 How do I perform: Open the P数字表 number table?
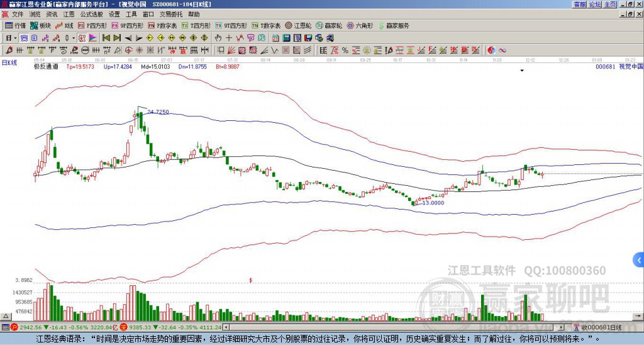coord(163,25)
